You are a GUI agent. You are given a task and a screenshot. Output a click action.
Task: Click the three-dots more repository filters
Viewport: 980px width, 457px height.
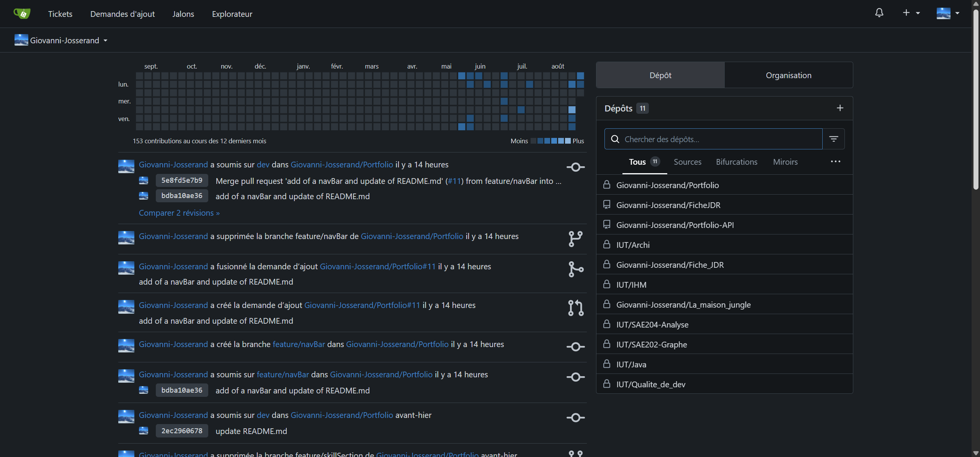(x=835, y=162)
